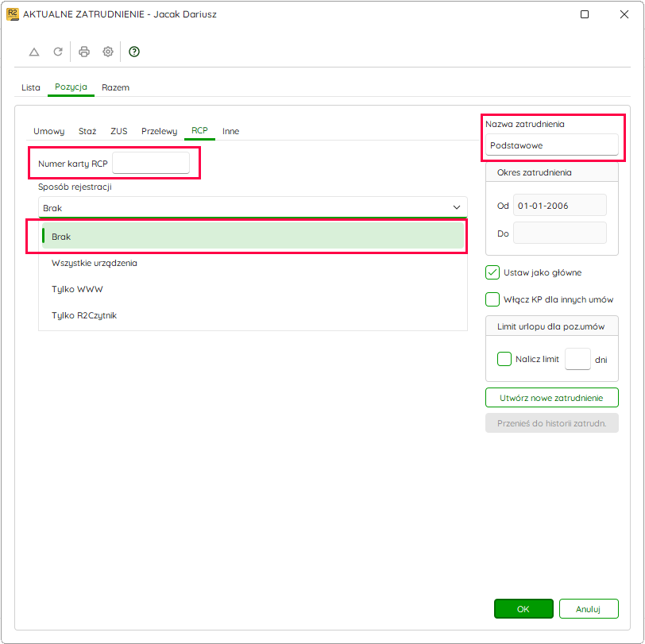Switch to the Lista tab

click(31, 87)
